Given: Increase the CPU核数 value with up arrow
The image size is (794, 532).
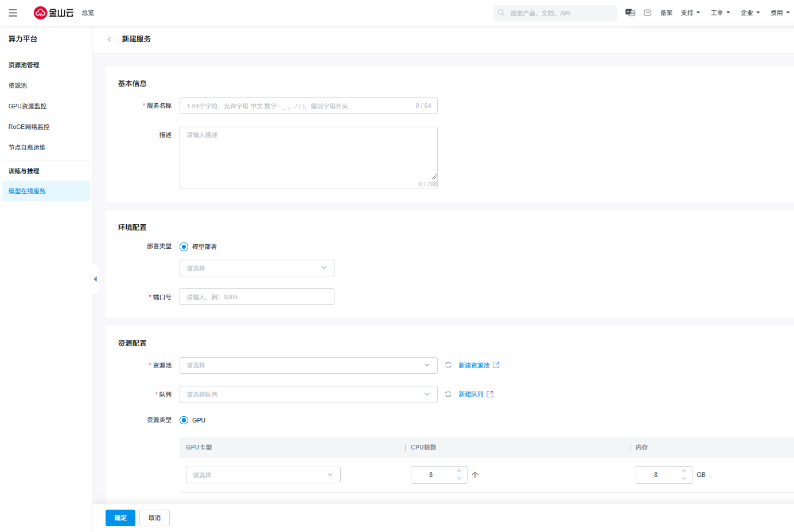Looking at the screenshot, I should point(459,471).
